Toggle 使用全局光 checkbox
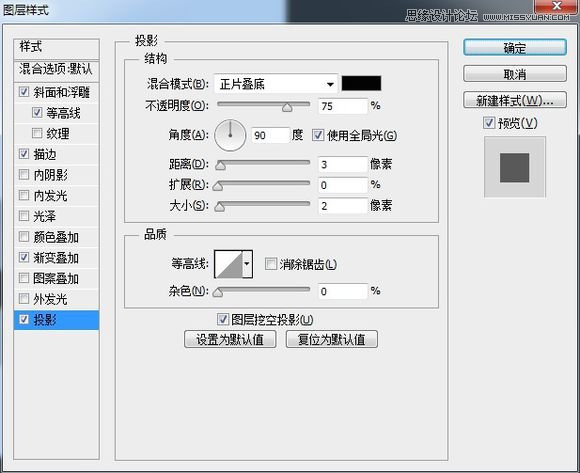The width and height of the screenshot is (580, 473). (318, 135)
